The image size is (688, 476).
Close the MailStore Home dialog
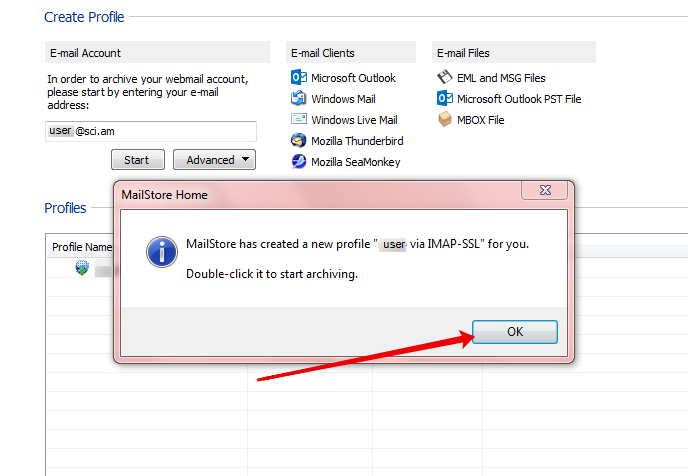pyautogui.click(x=545, y=190)
